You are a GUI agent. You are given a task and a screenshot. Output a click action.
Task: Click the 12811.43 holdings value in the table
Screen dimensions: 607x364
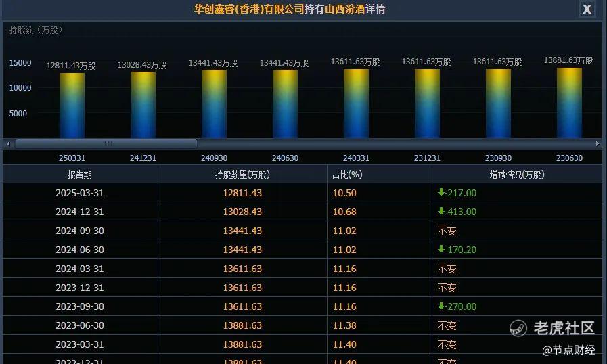[x=242, y=193]
